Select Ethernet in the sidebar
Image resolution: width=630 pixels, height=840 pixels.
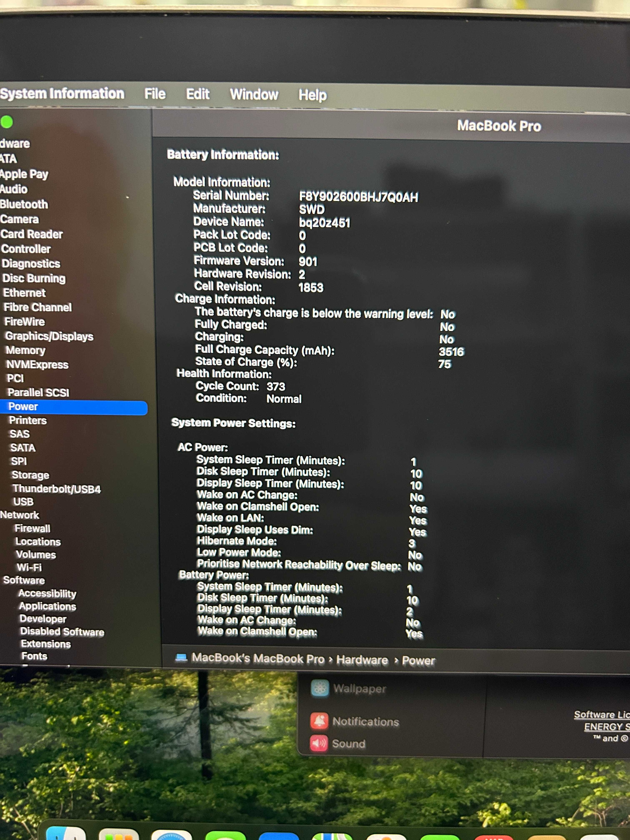pyautogui.click(x=24, y=293)
